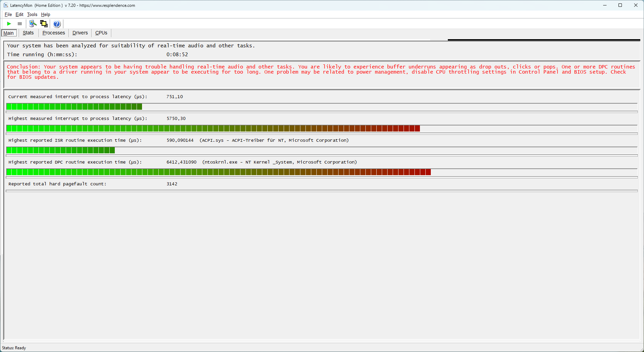
Task: Open help via blue question mark icon
Action: [x=57, y=24]
